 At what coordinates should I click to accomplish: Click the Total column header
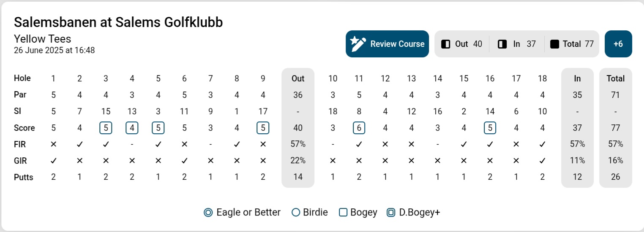(616, 78)
